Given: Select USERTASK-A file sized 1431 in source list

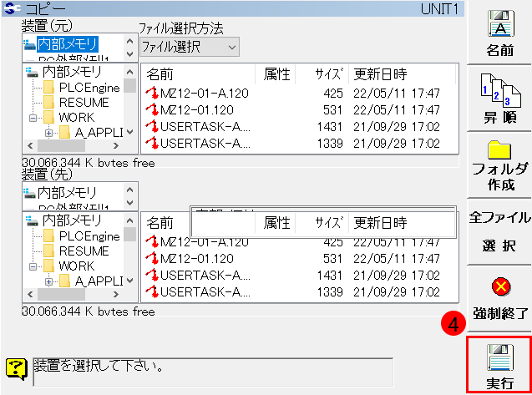Looking at the screenshot, I should click(205, 127).
